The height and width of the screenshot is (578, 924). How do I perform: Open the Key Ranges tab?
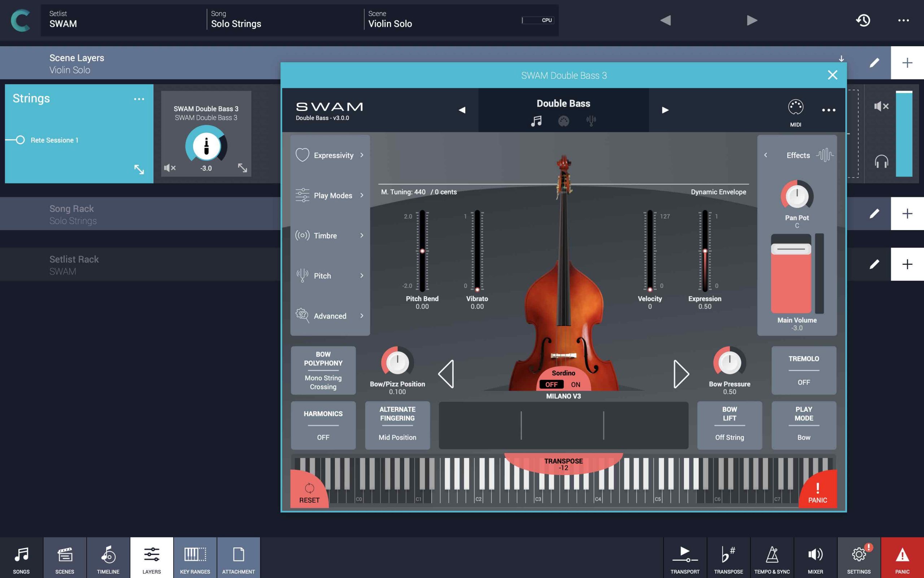pos(195,558)
